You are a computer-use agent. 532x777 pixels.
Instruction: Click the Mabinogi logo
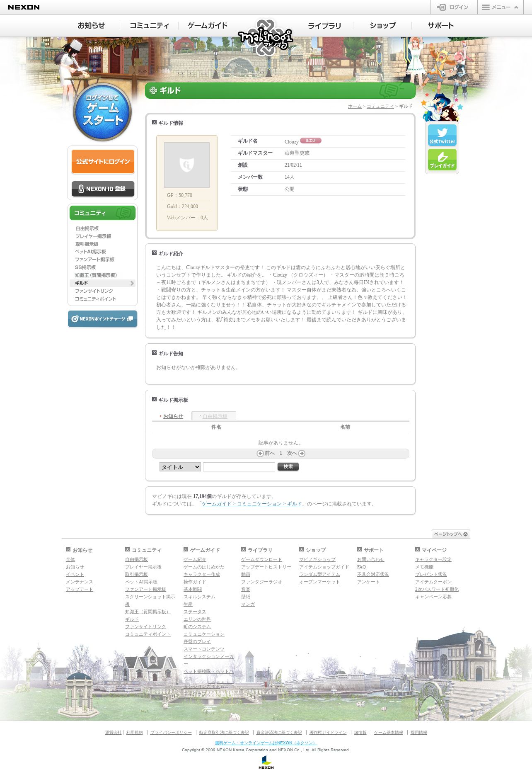266,38
